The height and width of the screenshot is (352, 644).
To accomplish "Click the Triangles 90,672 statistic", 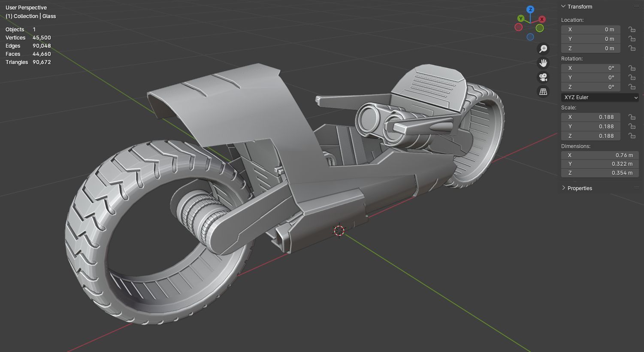I will point(28,62).
